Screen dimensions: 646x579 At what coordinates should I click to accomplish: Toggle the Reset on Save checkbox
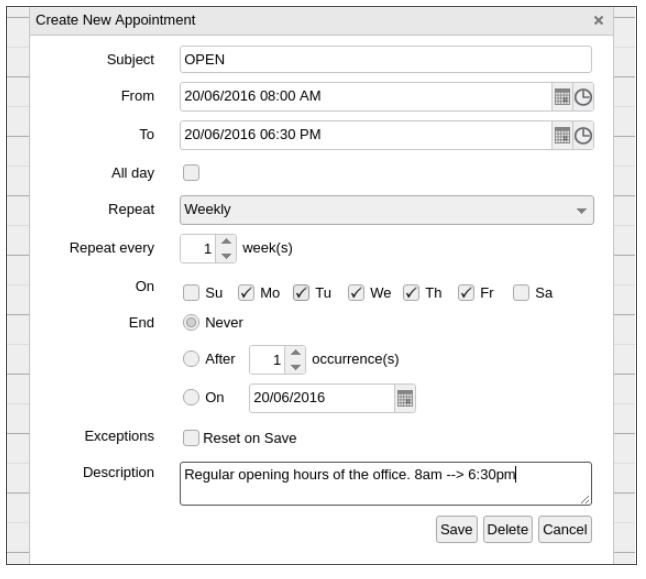pyautogui.click(x=191, y=437)
